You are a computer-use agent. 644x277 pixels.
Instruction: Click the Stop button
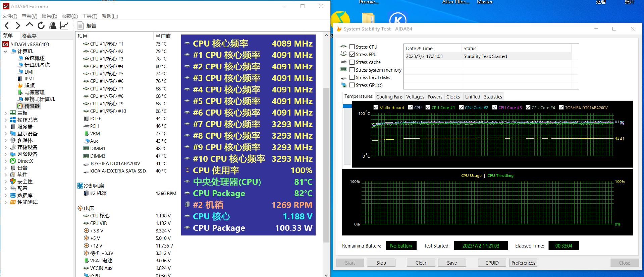[x=381, y=263]
